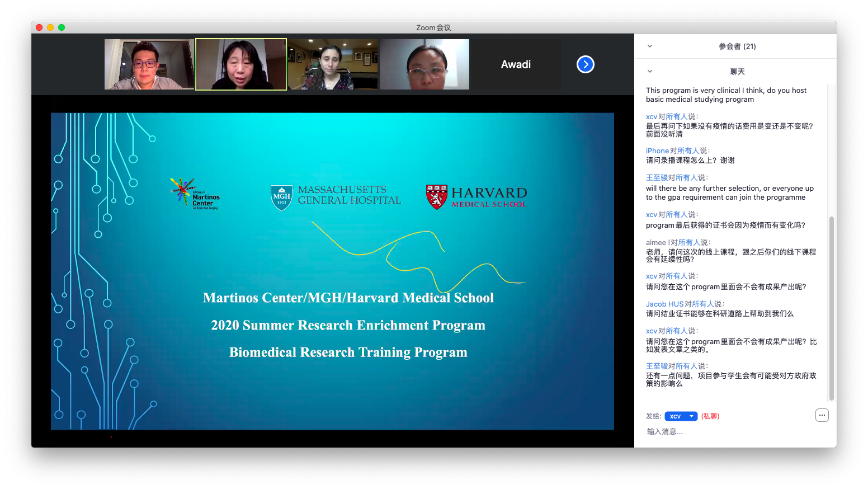The width and height of the screenshot is (868, 489).
Task: Select the highlighted active speaker video tile
Action: click(241, 64)
